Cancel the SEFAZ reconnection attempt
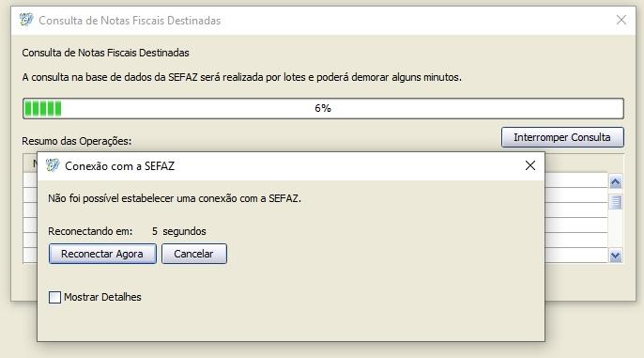 193,254
